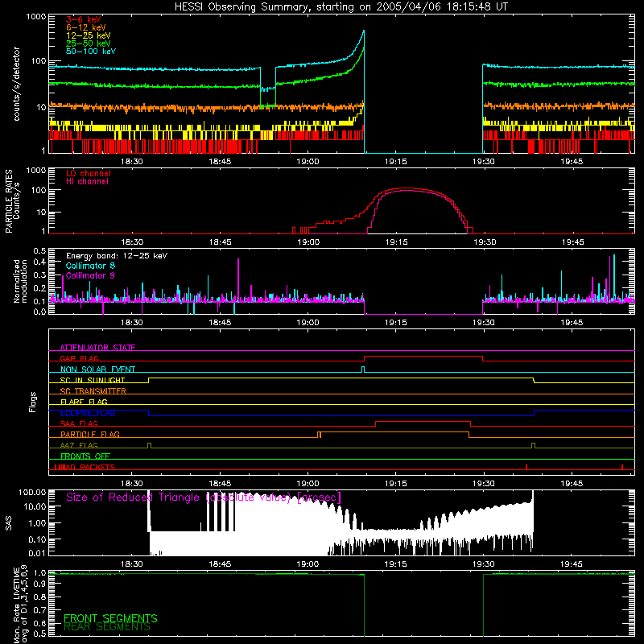
Task: Click the 50-100 keV peak near 19:10
Action: pos(364,31)
